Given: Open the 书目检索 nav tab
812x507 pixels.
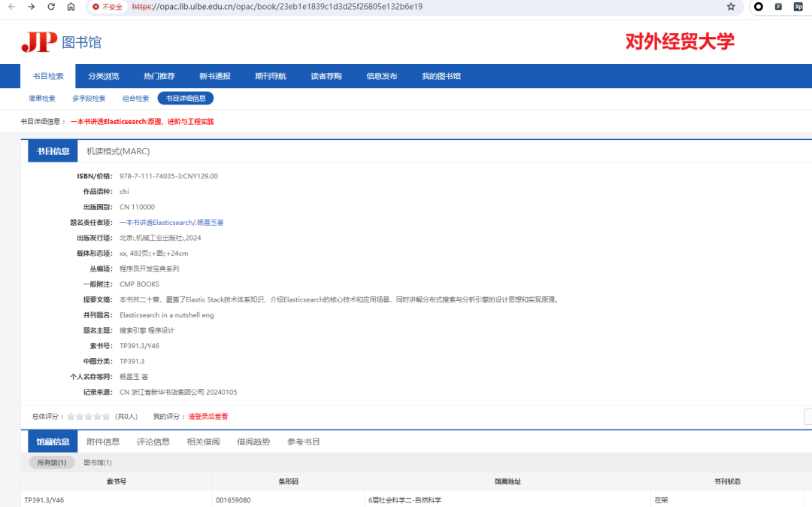Looking at the screenshot, I should pyautogui.click(x=47, y=76).
